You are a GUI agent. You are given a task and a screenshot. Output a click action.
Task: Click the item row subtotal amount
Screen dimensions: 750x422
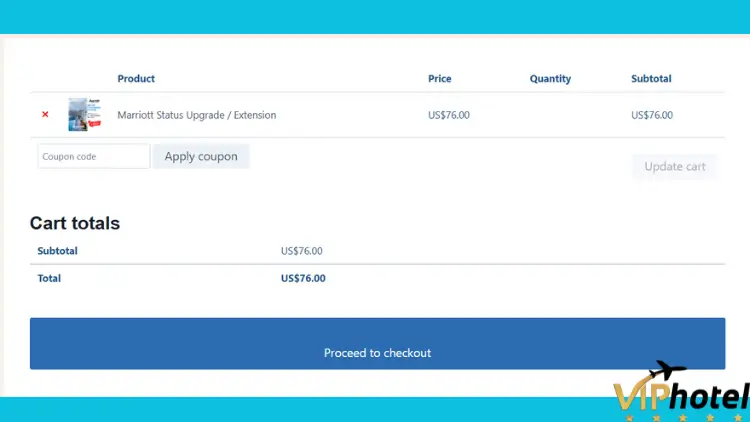click(x=652, y=115)
